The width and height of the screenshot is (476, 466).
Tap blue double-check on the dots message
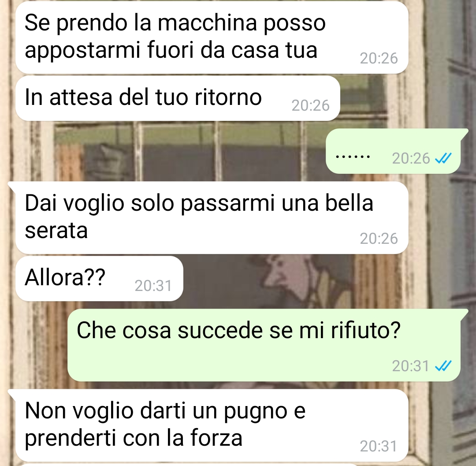coord(443,158)
